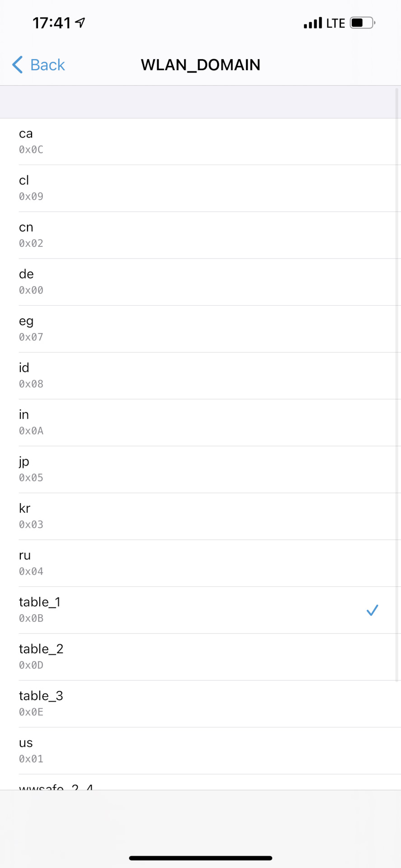Screen dimensions: 401x868
Task: Tap the blue checkmark beside table_1
Action: (x=372, y=610)
